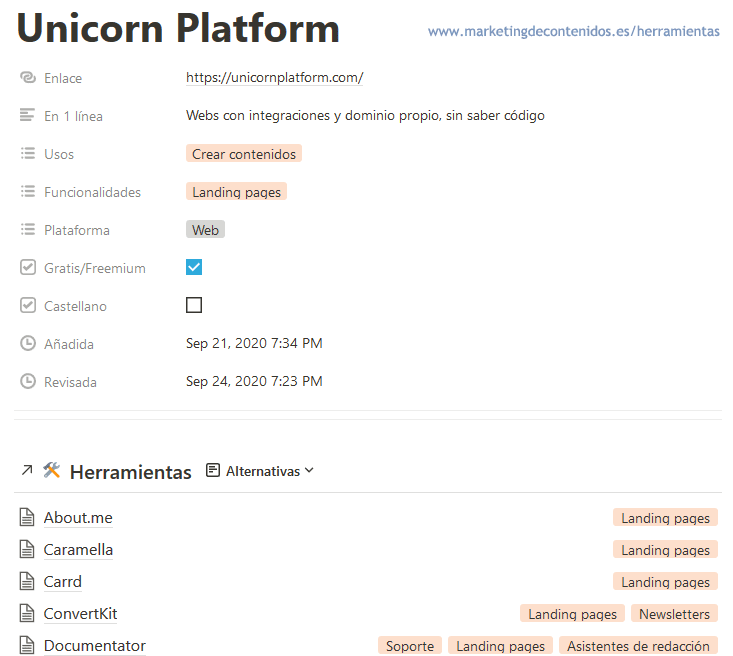
Task: Click the Revisada date Sep 24, 2020
Action: (254, 381)
